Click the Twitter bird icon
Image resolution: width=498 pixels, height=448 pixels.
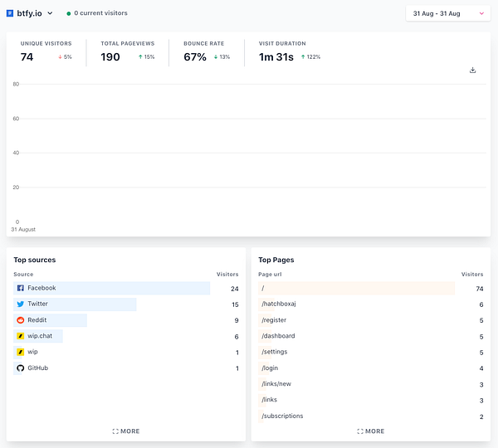pos(21,304)
